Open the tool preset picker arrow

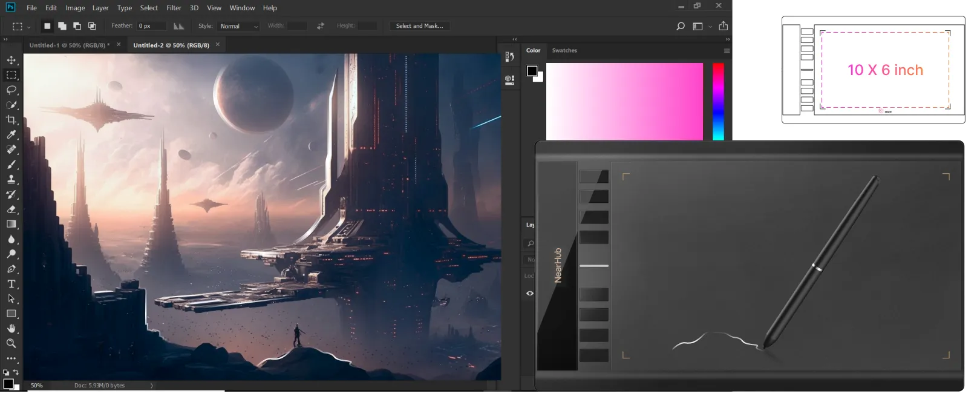tap(28, 27)
